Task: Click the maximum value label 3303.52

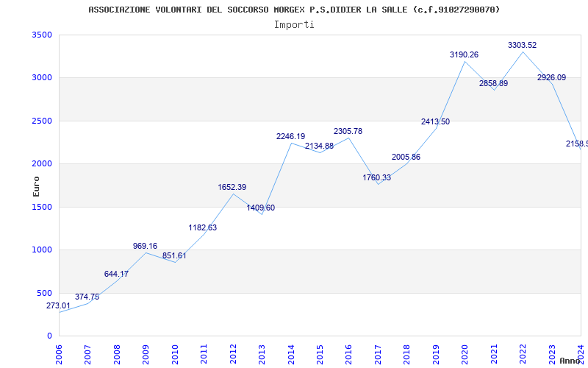Action: tap(523, 45)
